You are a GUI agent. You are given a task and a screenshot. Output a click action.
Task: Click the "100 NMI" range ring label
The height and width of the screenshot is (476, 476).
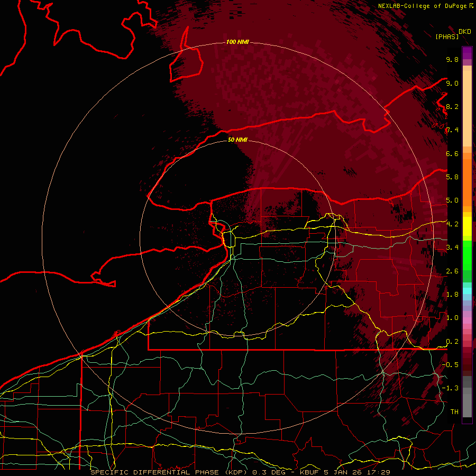click(237, 42)
